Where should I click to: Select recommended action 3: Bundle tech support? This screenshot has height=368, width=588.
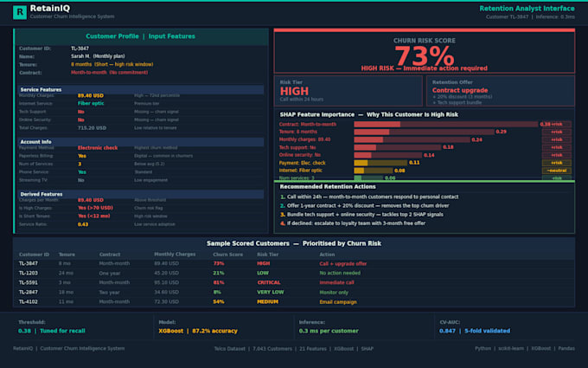[361, 215]
